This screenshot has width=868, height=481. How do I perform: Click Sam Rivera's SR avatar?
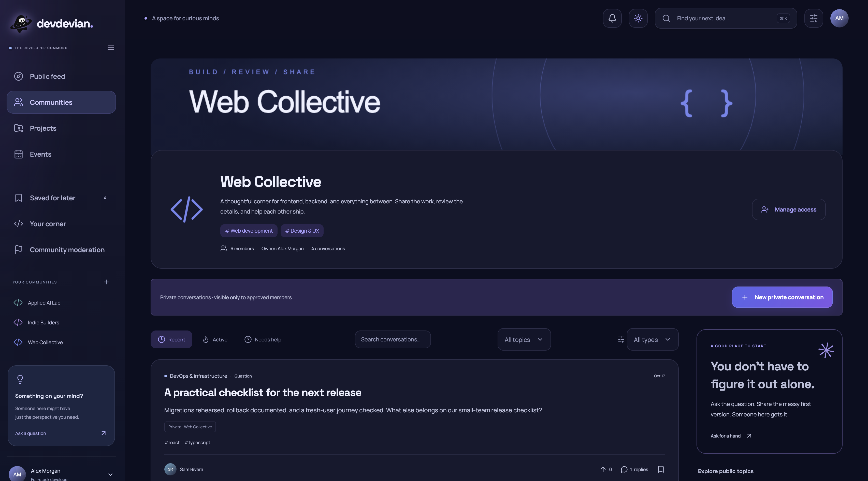(x=170, y=469)
